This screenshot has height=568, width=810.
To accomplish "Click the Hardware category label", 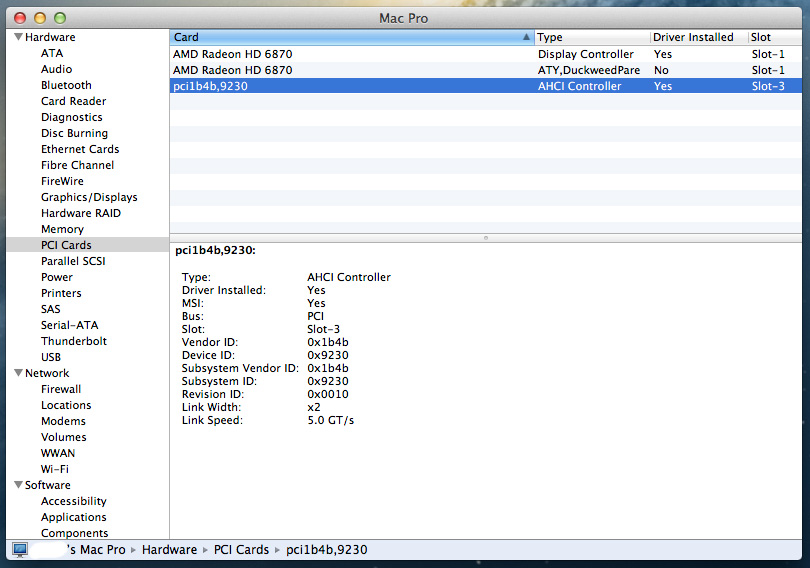I will [x=50, y=37].
